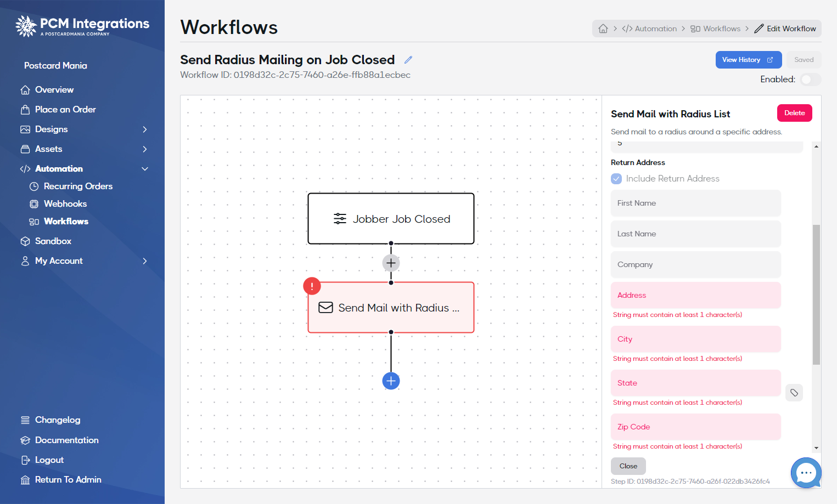This screenshot has height=504, width=837.
Task: Select the Jobber Job Closed trigger node
Action: [x=391, y=219]
